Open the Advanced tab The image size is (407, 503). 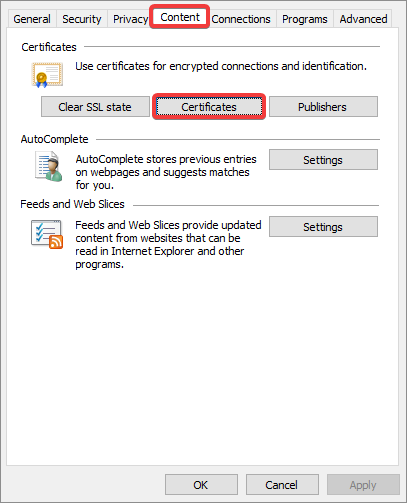tap(363, 19)
